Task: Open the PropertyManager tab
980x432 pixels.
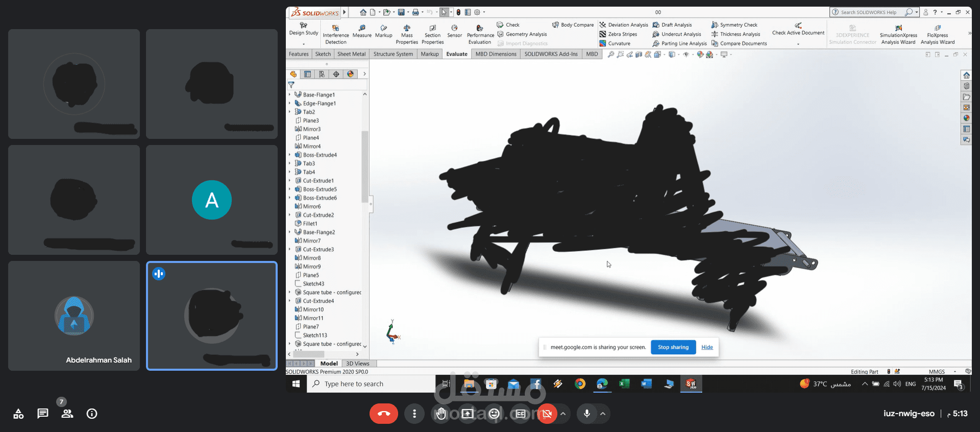Action: (307, 74)
